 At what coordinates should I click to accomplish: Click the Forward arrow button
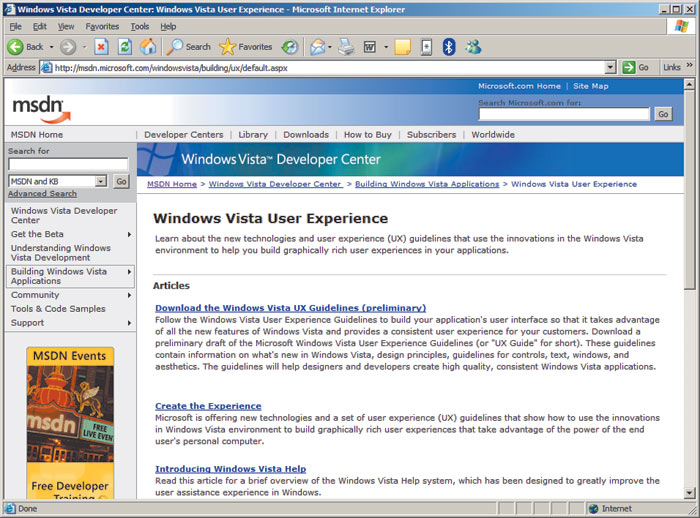[68, 47]
